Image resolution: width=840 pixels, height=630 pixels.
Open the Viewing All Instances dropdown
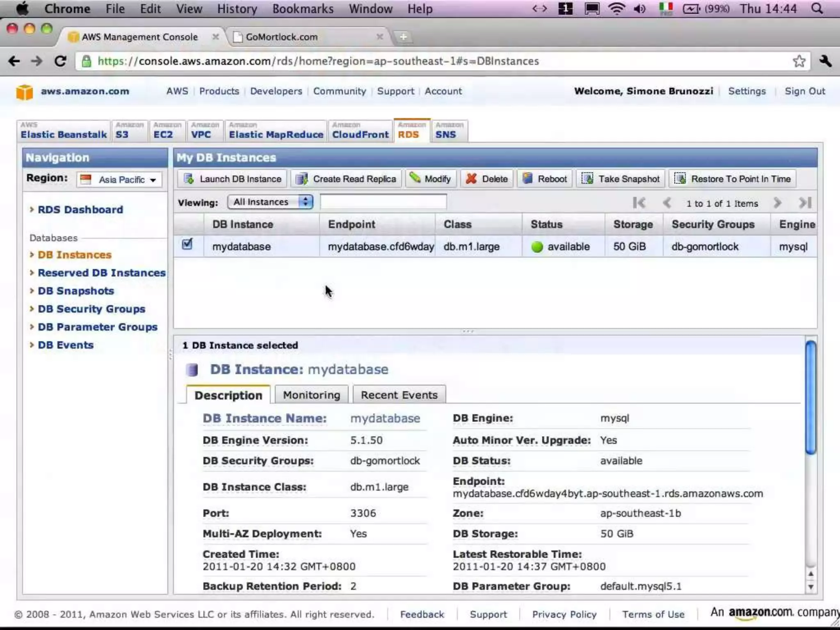pyautogui.click(x=270, y=202)
